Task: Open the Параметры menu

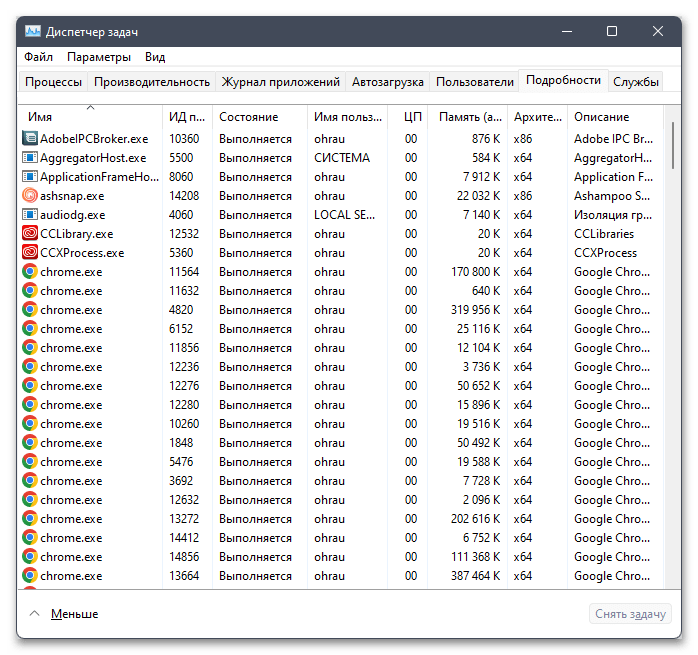Action: pos(99,57)
